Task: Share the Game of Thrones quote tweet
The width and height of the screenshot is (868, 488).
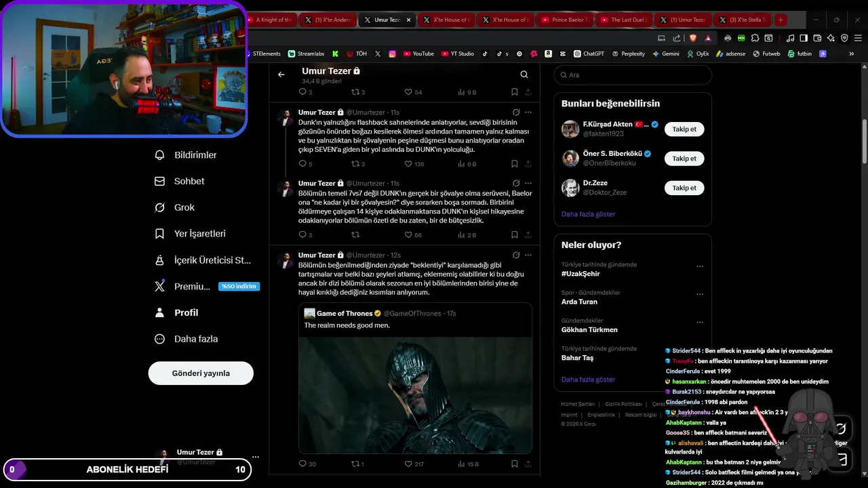Action: coord(528,464)
